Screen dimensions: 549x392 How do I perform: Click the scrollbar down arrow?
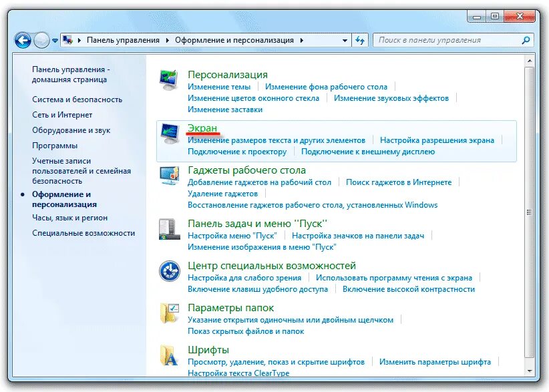point(529,371)
